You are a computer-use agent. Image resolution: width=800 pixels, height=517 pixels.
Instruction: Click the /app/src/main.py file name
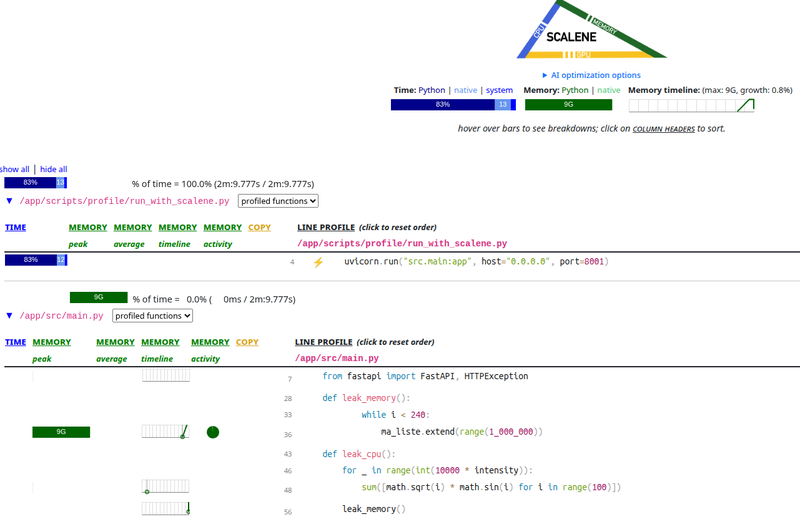pos(61,316)
